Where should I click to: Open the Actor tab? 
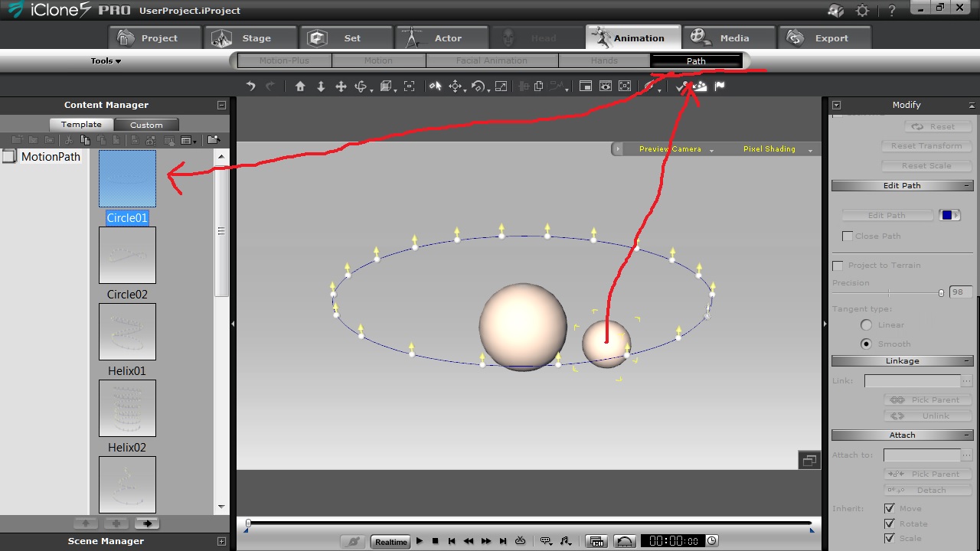click(x=441, y=37)
